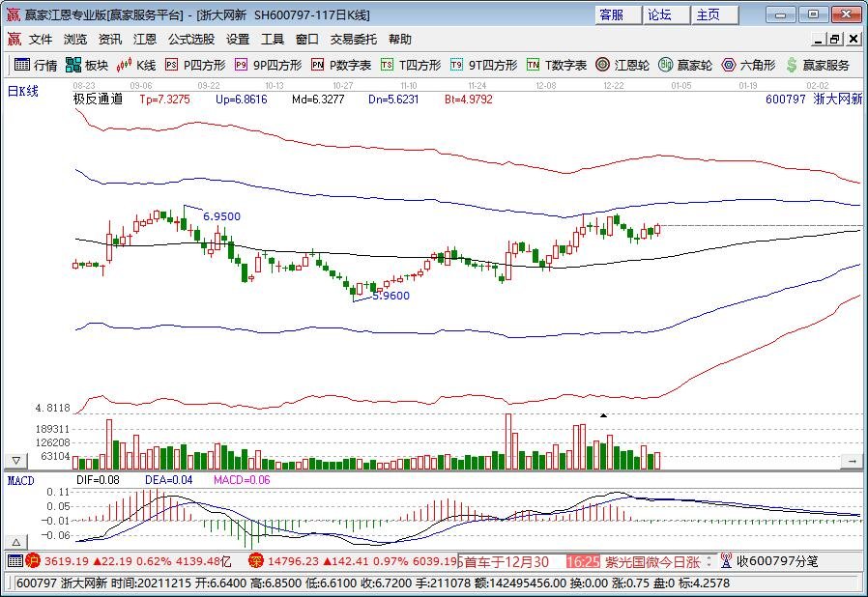Open the P数字表 tool
This screenshot has height=597, width=868.
tap(341, 66)
